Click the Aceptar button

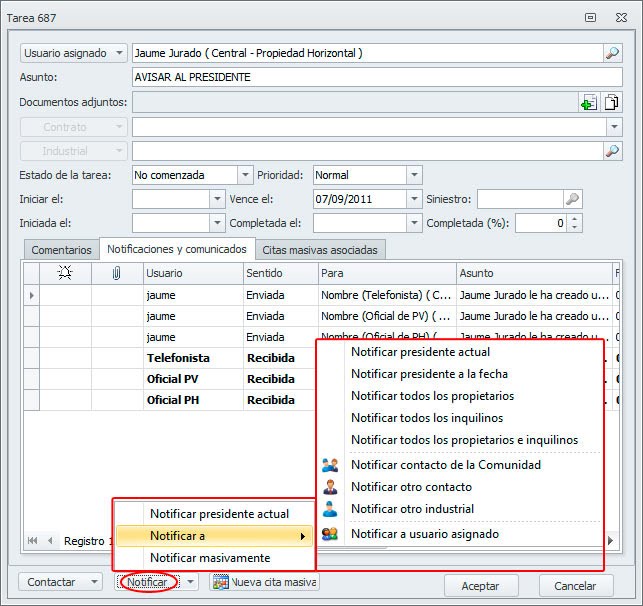[x=481, y=586]
